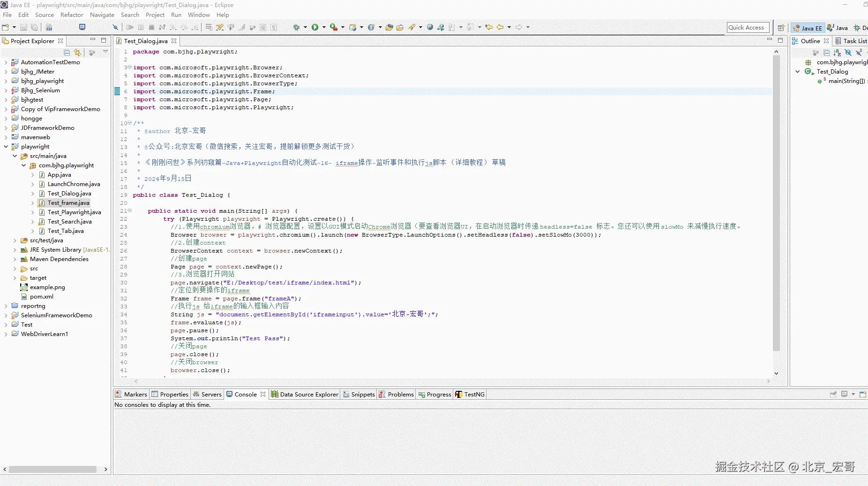Toggle fold on the main method
868x486 pixels.
129,211
